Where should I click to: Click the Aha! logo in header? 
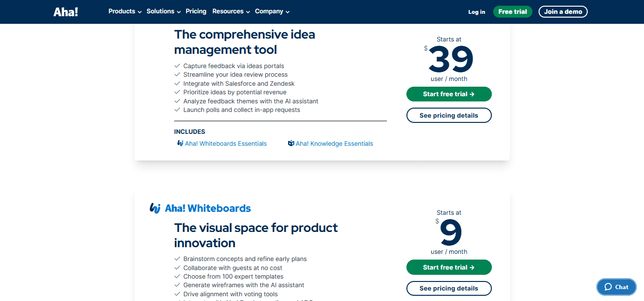[x=65, y=12]
